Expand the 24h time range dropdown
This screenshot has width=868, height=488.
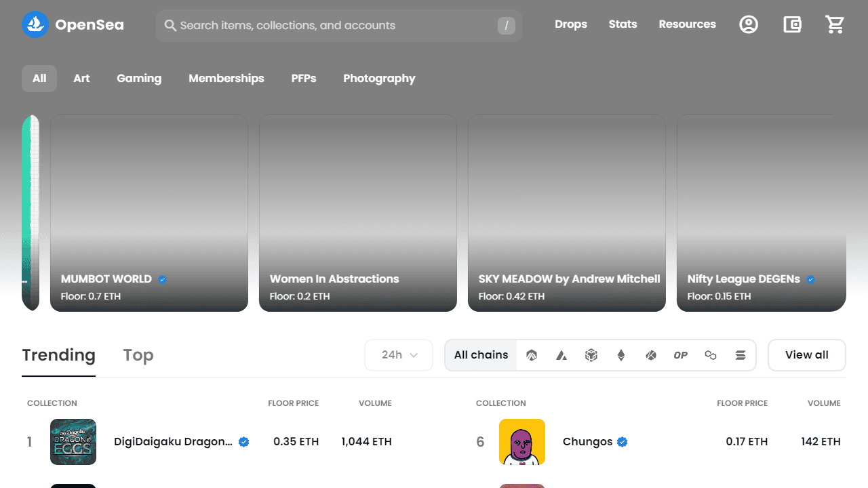pyautogui.click(x=399, y=355)
